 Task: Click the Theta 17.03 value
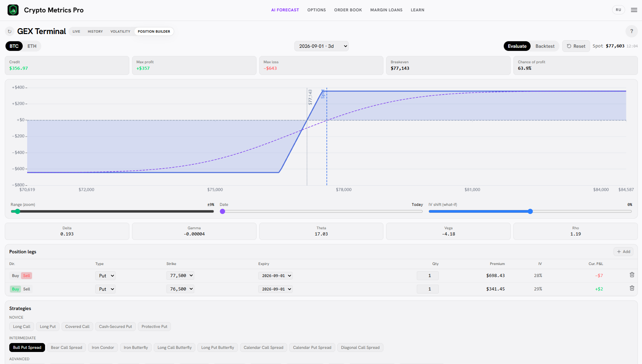click(x=321, y=234)
